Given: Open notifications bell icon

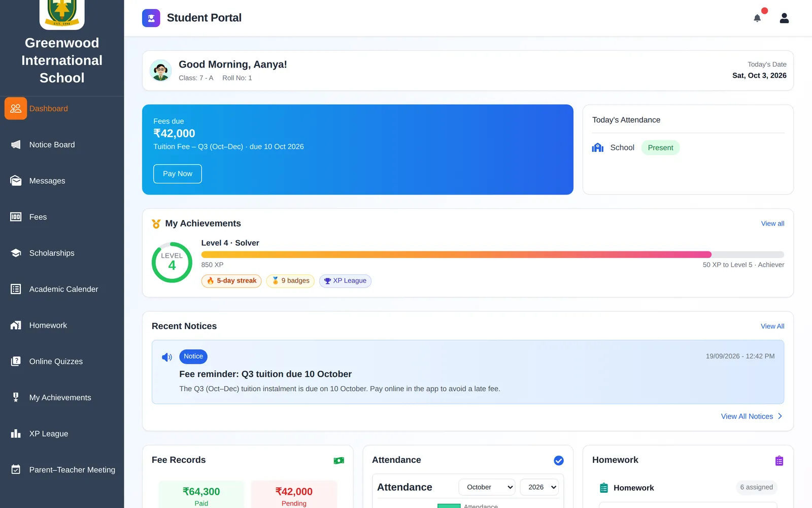Looking at the screenshot, I should click(x=757, y=18).
